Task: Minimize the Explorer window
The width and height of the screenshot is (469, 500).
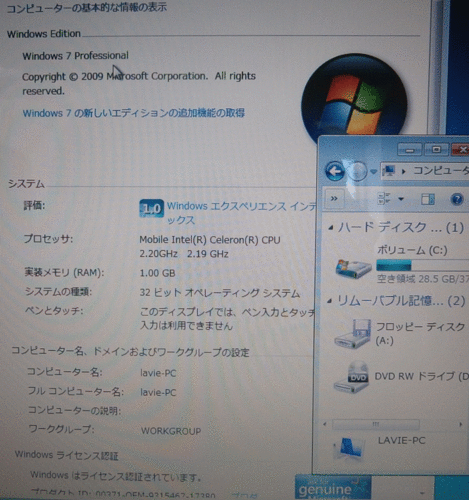Action: (410, 150)
